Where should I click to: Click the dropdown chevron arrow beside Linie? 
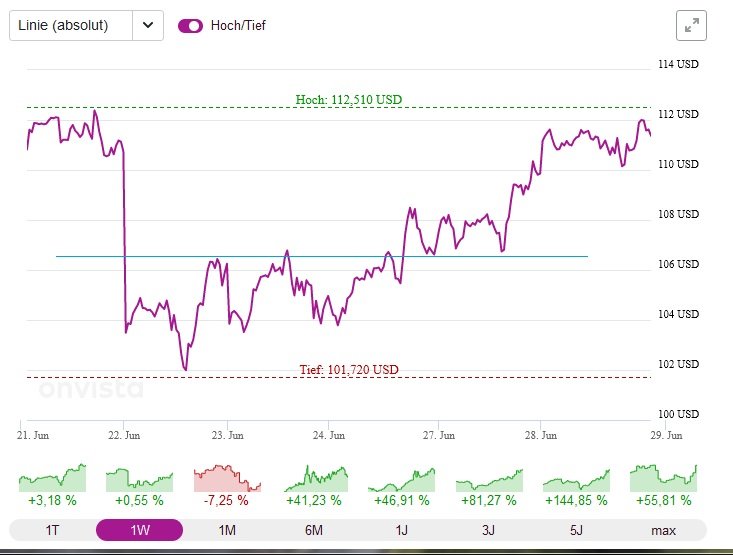click(148, 25)
